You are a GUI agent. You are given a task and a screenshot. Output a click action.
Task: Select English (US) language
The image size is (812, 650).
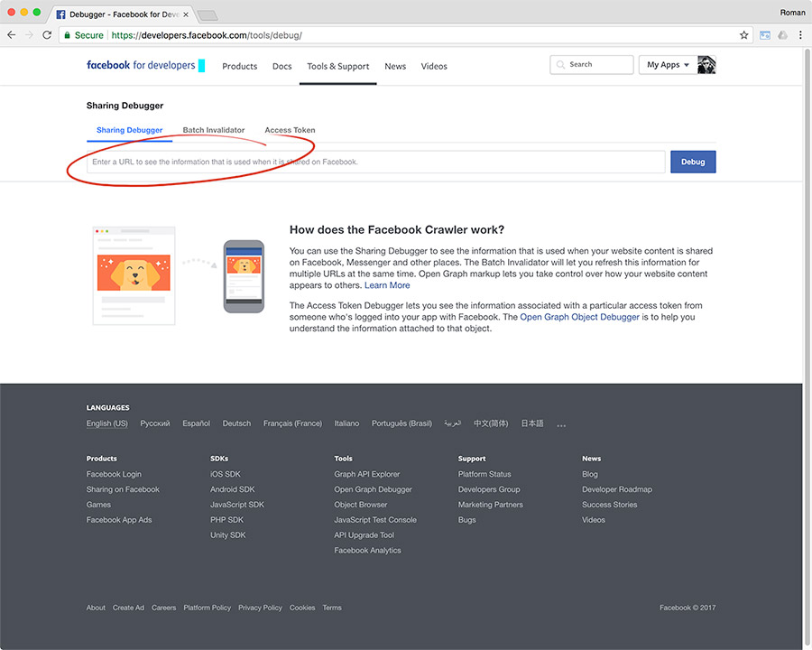[x=107, y=423]
